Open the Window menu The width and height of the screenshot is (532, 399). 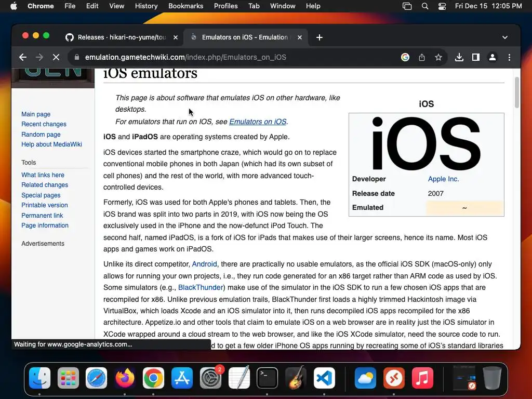(x=283, y=6)
